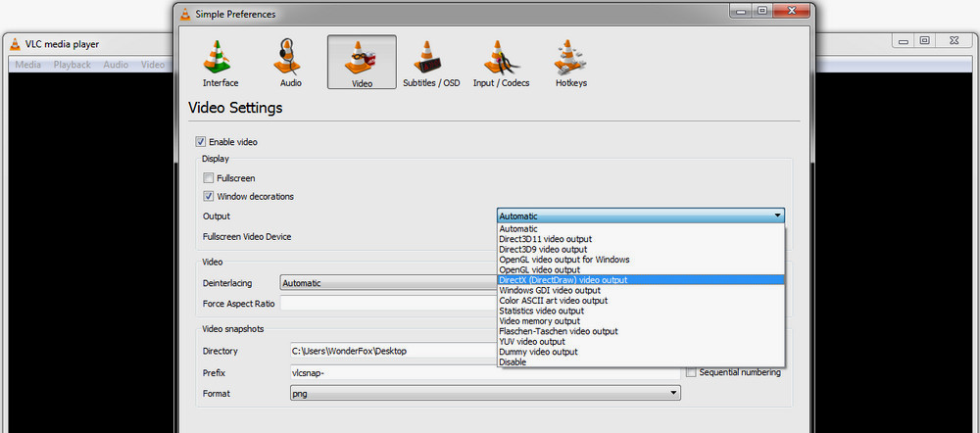Select Disable in the output list
980x433 pixels.
[x=641, y=361]
